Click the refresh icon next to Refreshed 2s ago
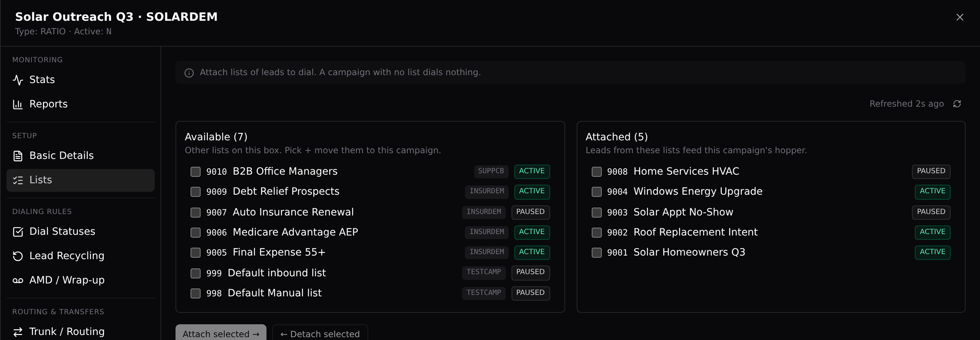 click(957, 104)
